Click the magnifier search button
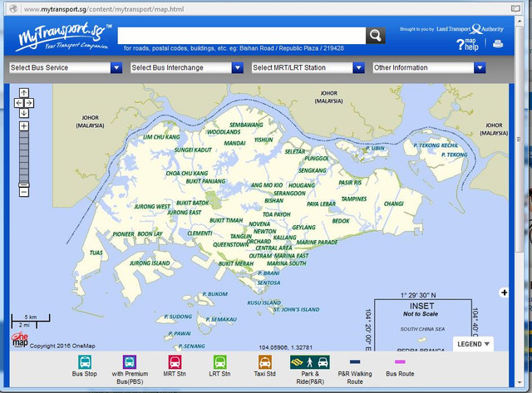The height and width of the screenshot is (393, 532). (375, 35)
